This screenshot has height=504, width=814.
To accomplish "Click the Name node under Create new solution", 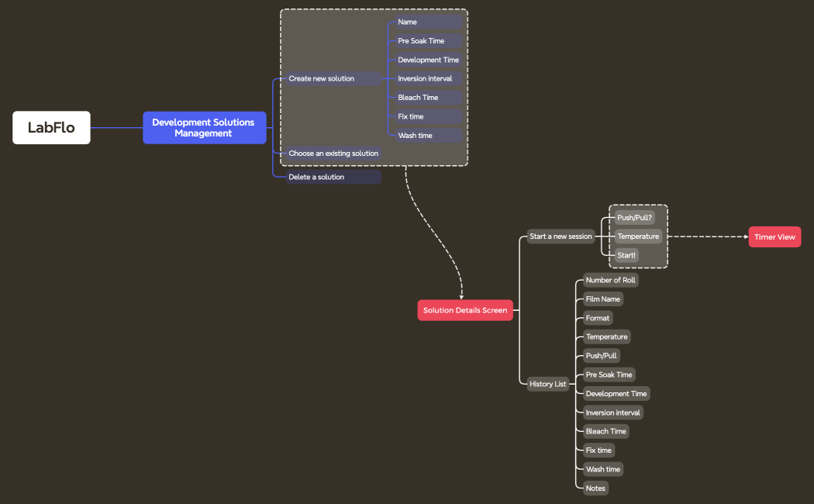I will point(407,22).
